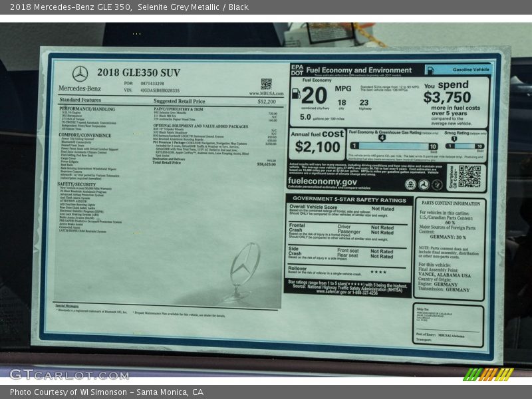The width and height of the screenshot is (532, 399).
Task: Click the Mercedes-Benz star logo on the sticker
Action: click(x=80, y=74)
